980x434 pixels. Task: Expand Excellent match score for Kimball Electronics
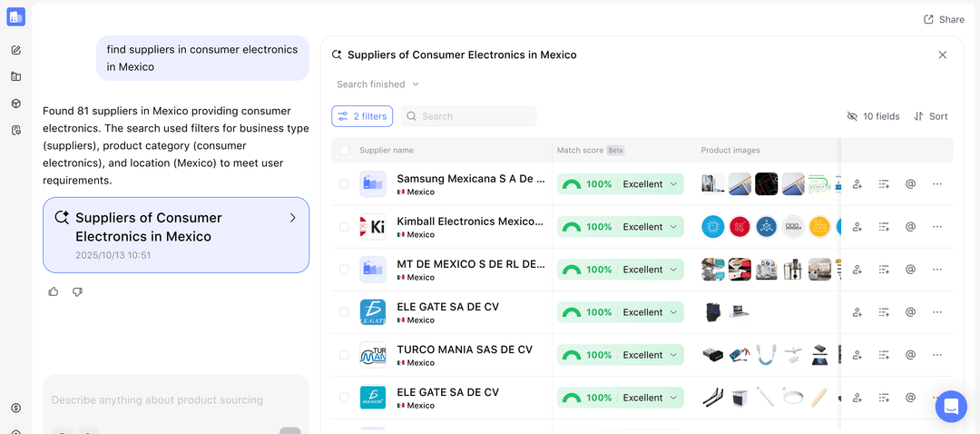[673, 226]
